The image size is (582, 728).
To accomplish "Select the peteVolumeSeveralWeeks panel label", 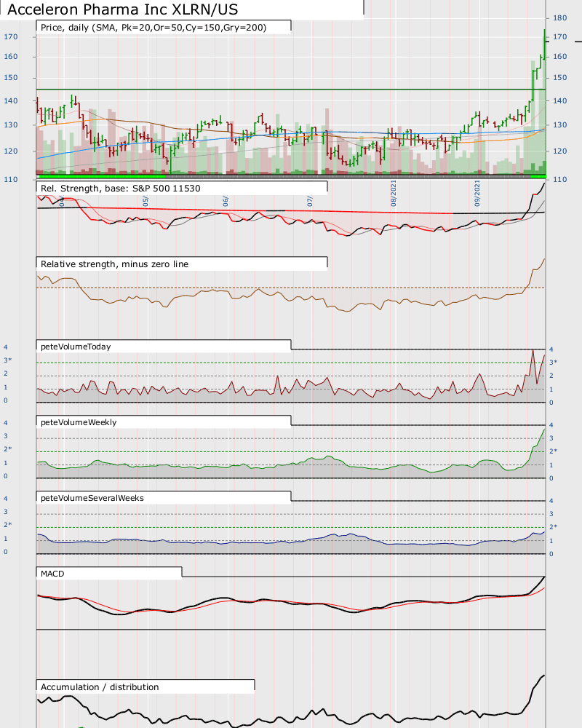I will 92,498.
